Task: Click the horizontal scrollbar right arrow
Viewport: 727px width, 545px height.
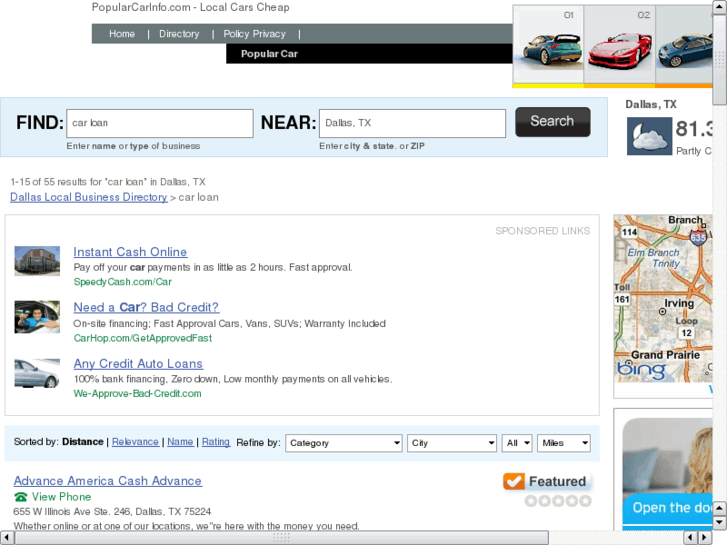Action: coord(705,538)
